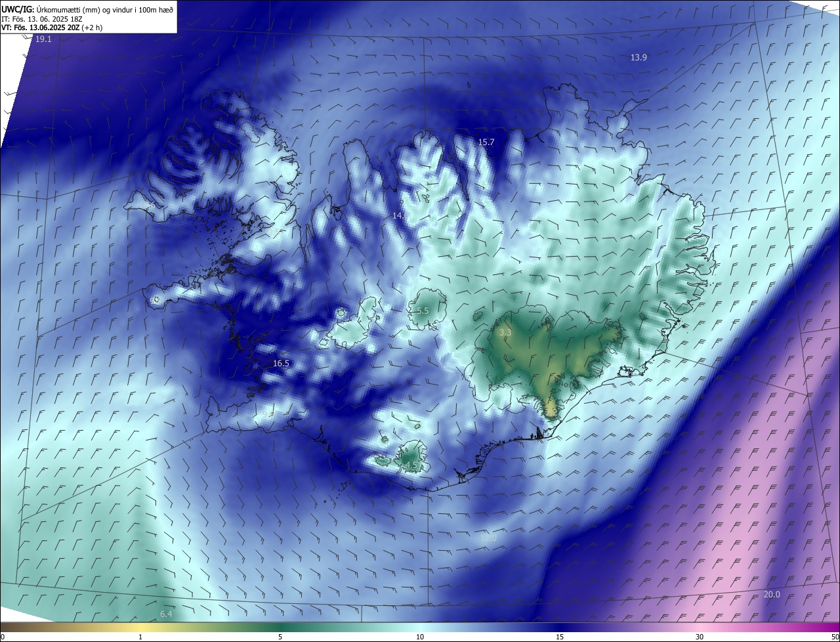The height and width of the screenshot is (642, 840).
Task: Click the map value '20.0'
Action: click(772, 595)
